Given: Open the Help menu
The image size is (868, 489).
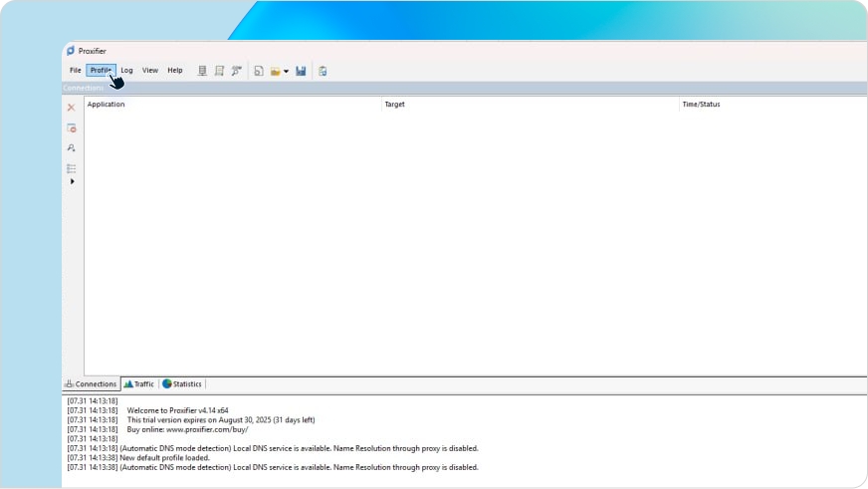Looking at the screenshot, I should 175,71.
